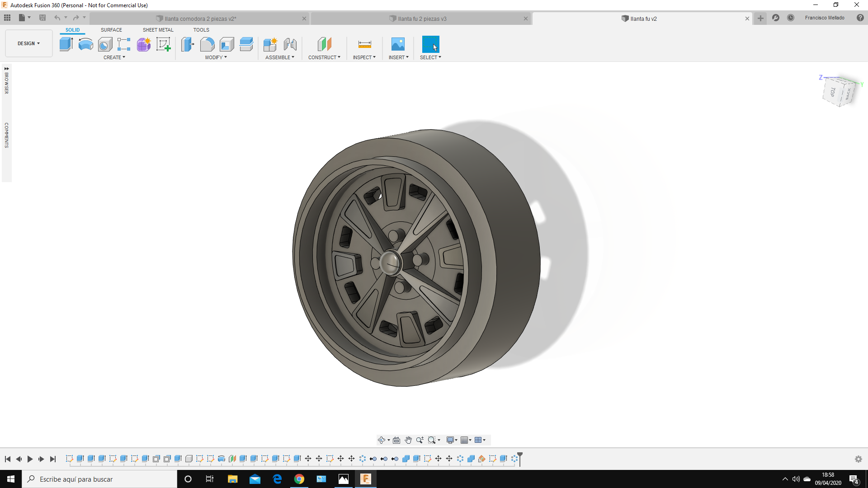Open the Display Settings dropdown
The image size is (868, 488).
pos(452,440)
